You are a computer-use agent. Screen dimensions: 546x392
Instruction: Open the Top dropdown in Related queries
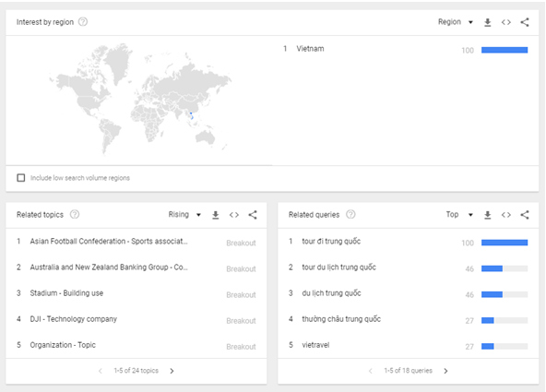pyautogui.click(x=459, y=215)
